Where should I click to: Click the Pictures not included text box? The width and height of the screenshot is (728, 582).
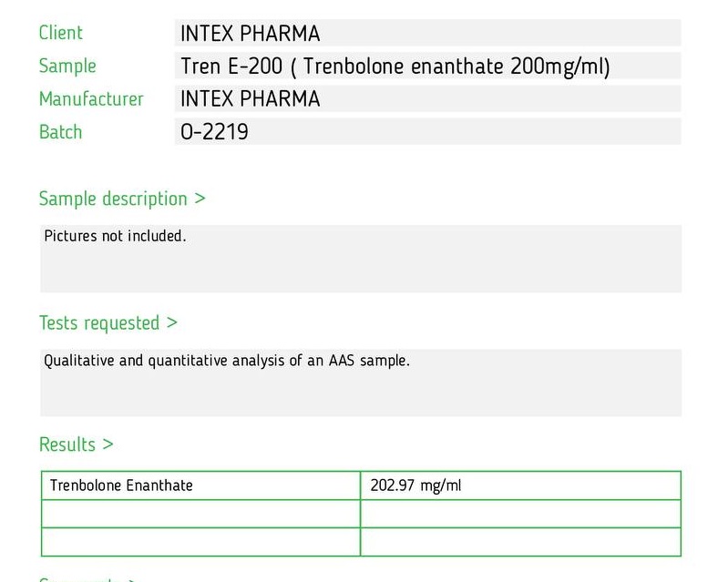tap(361, 259)
